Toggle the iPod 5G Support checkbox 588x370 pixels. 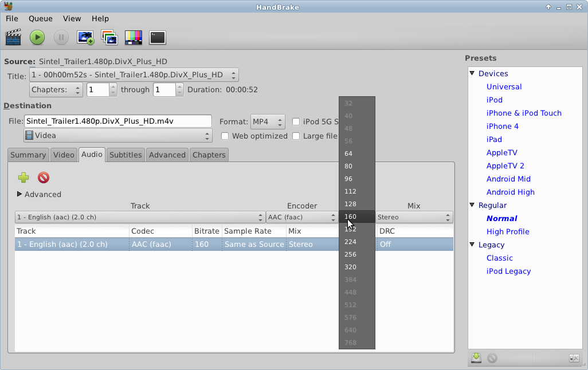296,122
